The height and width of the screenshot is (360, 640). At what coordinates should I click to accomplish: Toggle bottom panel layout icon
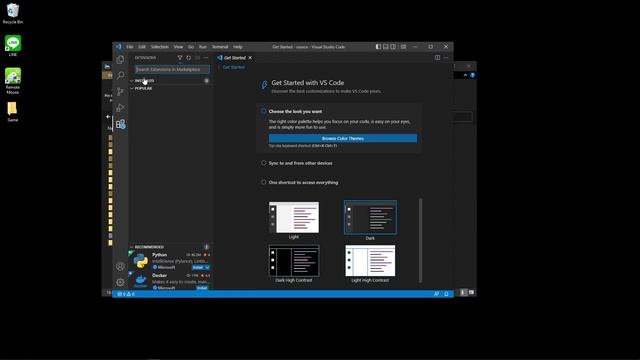point(386,47)
